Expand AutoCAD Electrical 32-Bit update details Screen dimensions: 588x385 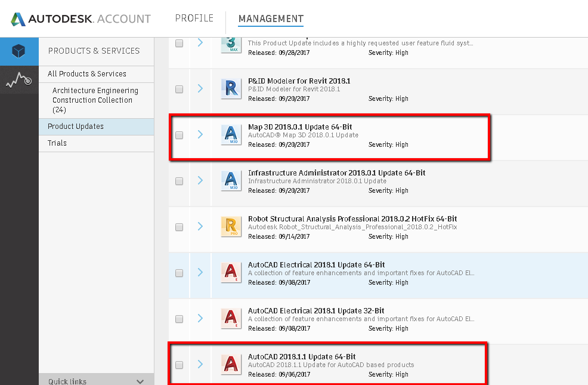pyautogui.click(x=200, y=318)
